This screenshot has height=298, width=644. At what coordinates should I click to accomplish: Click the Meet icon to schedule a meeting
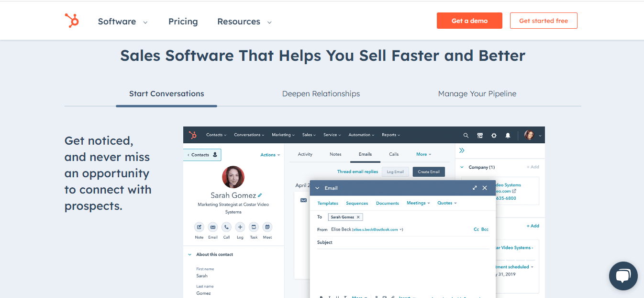(267, 227)
